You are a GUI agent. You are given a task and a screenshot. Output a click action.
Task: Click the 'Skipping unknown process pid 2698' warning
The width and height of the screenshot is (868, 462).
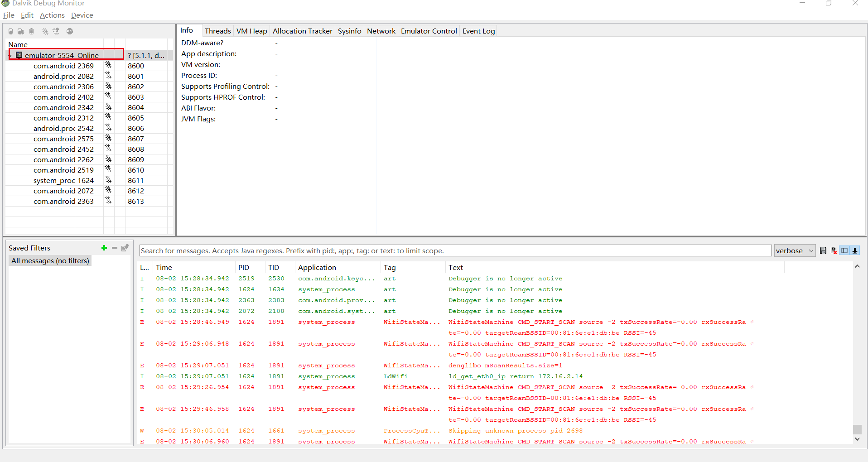tap(516, 431)
